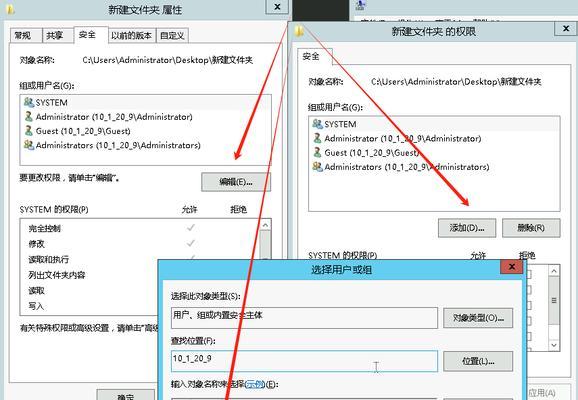The width and height of the screenshot is (578, 400).
Task: Open 对象类型(O)... selection
Action: point(478,318)
